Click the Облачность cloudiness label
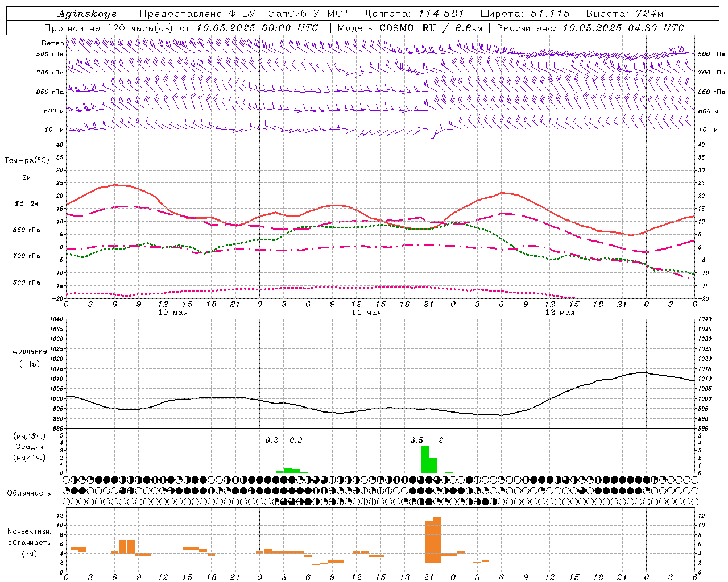728x582 pixels. [x=29, y=493]
